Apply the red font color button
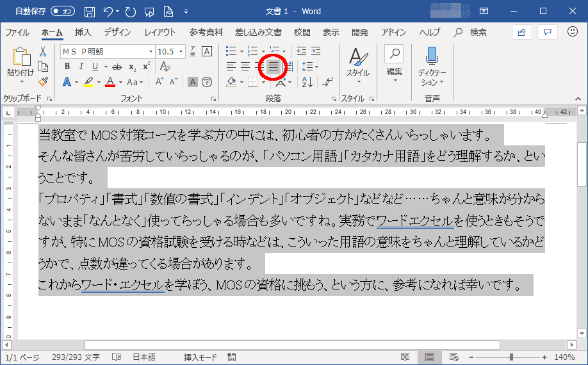 (110, 82)
